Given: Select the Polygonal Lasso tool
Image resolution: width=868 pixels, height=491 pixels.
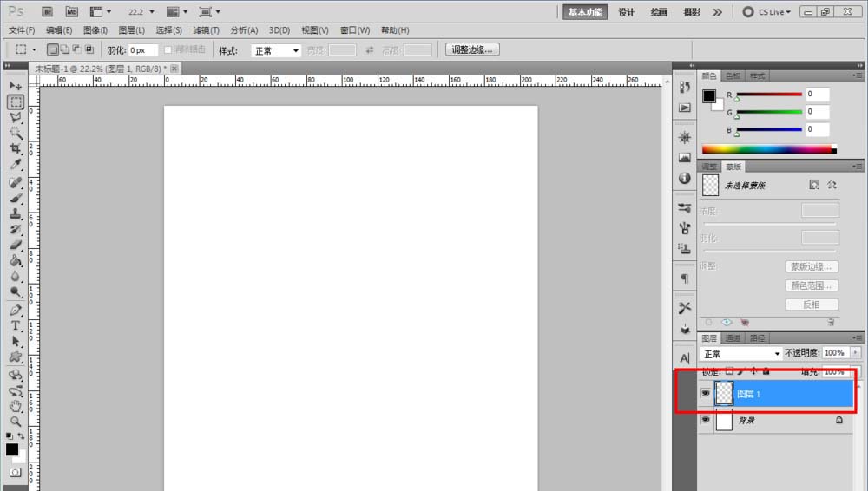Looking at the screenshot, I should (16, 117).
